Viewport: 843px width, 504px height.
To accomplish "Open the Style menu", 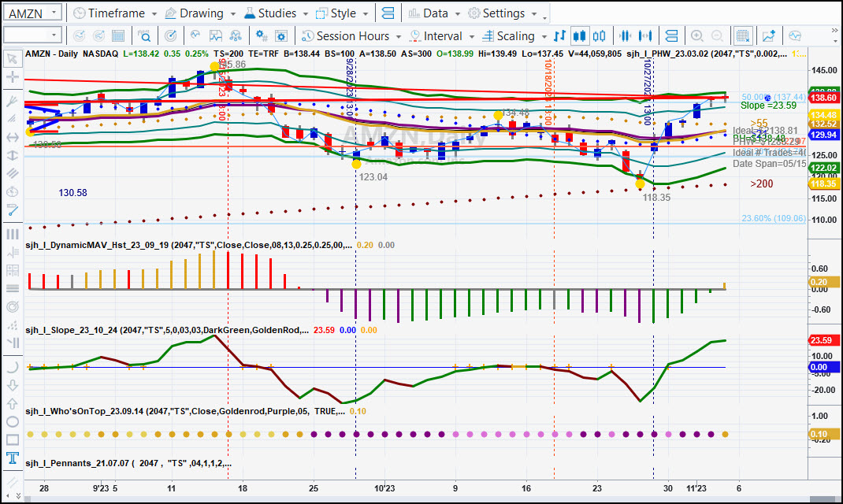I will point(342,13).
